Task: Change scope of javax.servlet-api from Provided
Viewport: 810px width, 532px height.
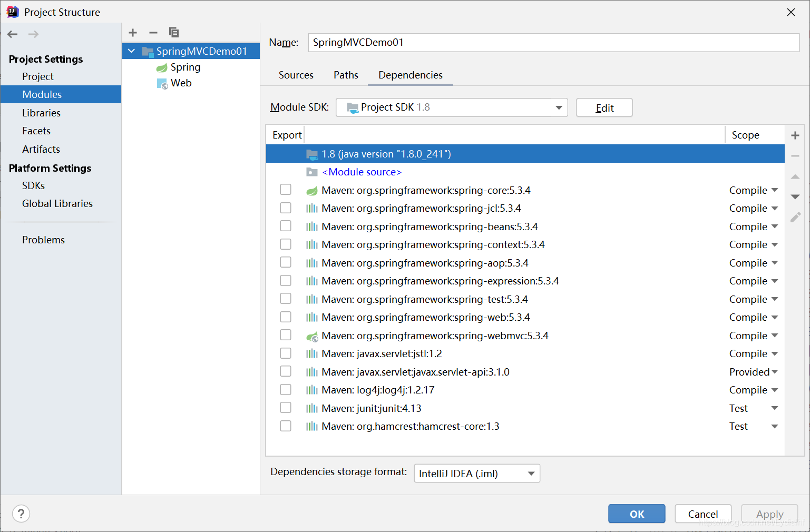Action: [x=754, y=372]
